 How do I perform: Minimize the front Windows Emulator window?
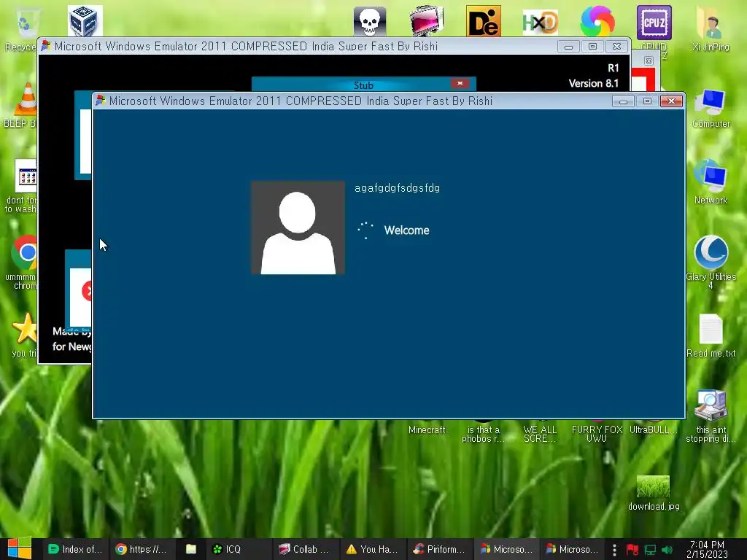[x=623, y=101]
